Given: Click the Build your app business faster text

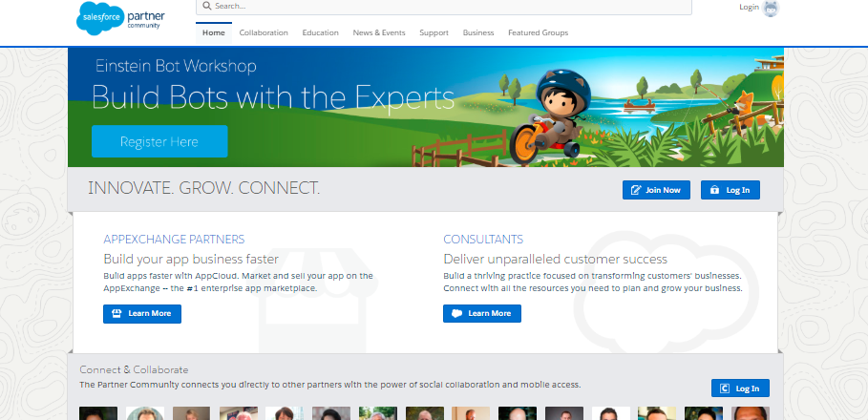Looking at the screenshot, I should (x=191, y=259).
